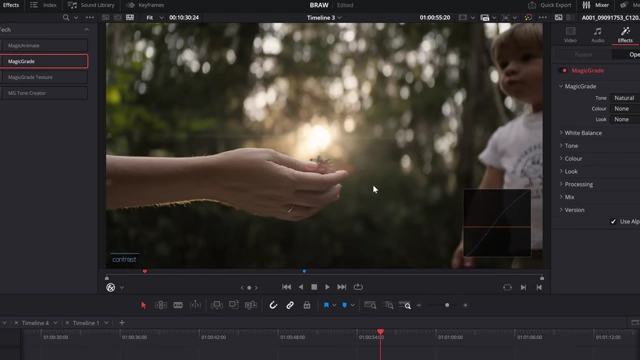640x360 pixels.
Task: Click Match Frame icon below viewer
Action: coord(507,287)
